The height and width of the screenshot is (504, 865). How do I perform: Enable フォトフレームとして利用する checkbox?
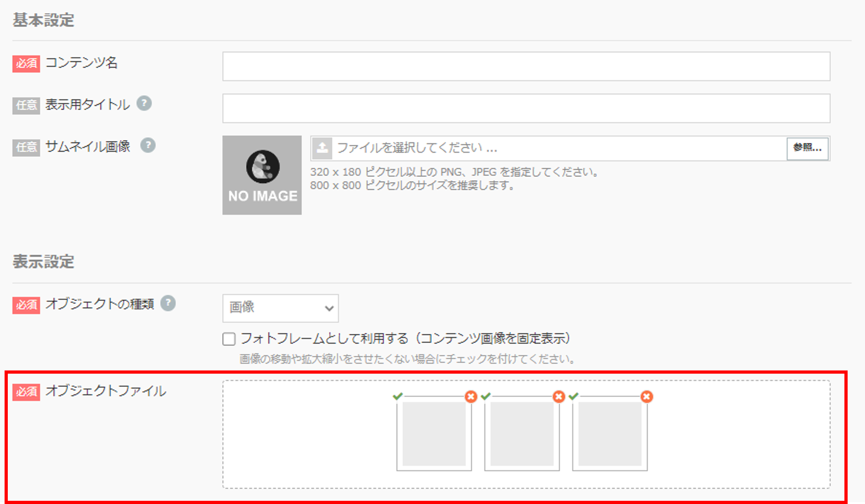pyautogui.click(x=229, y=339)
